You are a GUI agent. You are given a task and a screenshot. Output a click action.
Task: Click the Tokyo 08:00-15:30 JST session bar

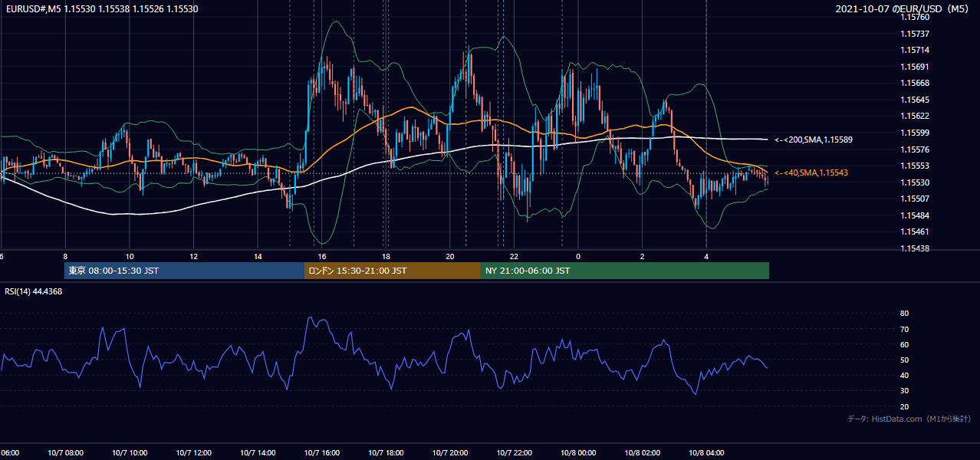coord(184,271)
